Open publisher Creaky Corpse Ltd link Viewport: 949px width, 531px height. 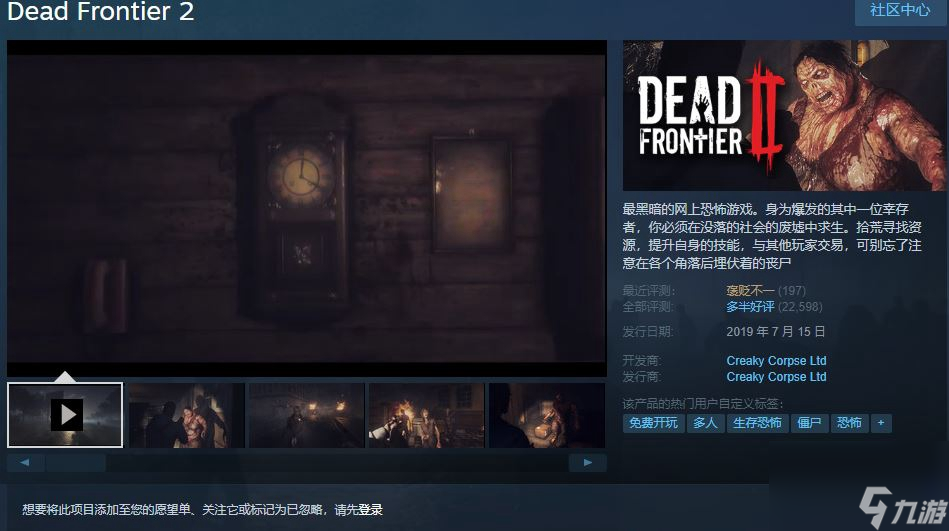tap(776, 377)
